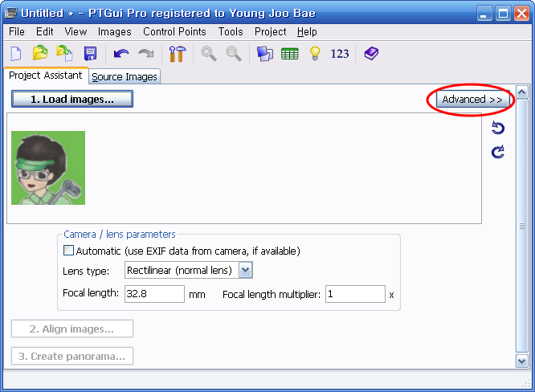Click the PTGui application icon in title bar
The image size is (535, 392).
[11, 13]
